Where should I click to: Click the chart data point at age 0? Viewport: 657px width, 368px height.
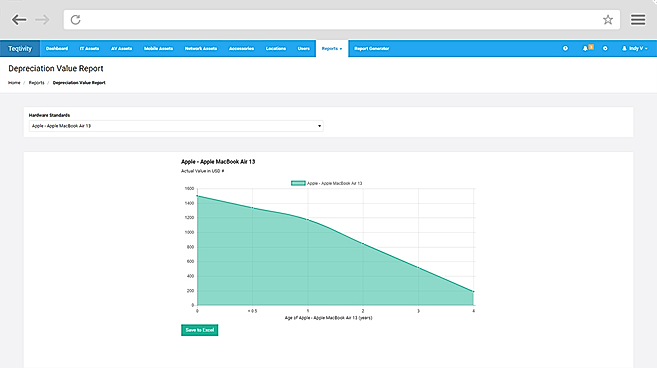pyautogui.click(x=197, y=196)
